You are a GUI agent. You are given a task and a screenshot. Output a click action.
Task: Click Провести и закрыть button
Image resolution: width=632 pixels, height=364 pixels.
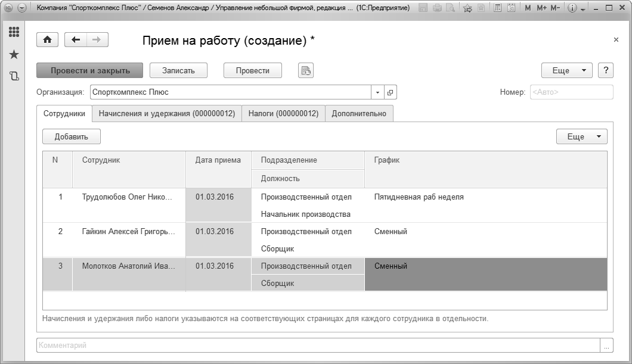90,70
